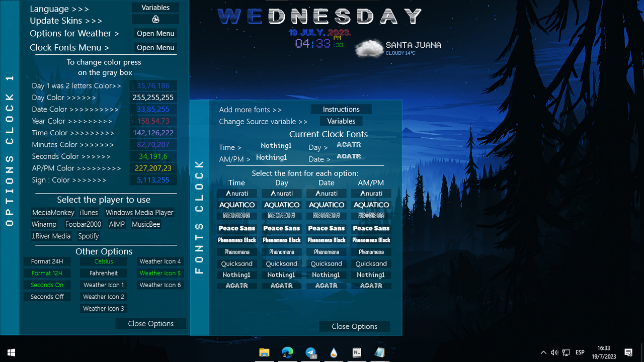Open Rainmeter via the water drop taskbar icon

click(333, 352)
